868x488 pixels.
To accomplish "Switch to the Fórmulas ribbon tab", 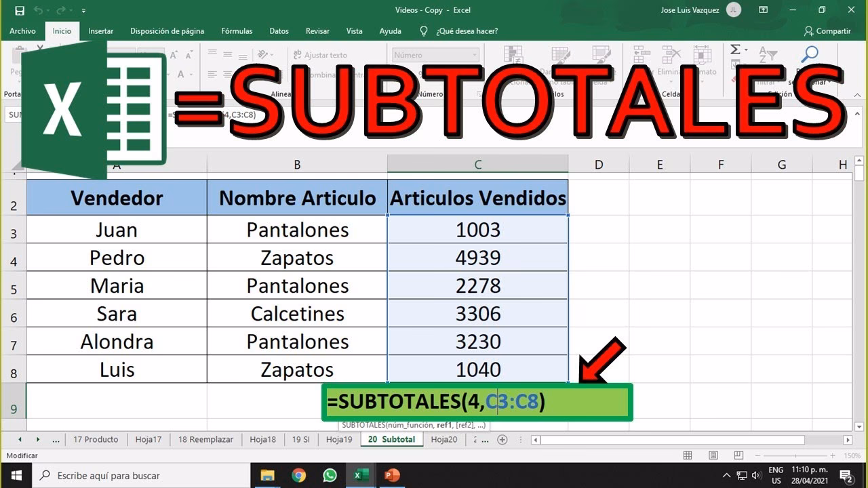I will [237, 31].
